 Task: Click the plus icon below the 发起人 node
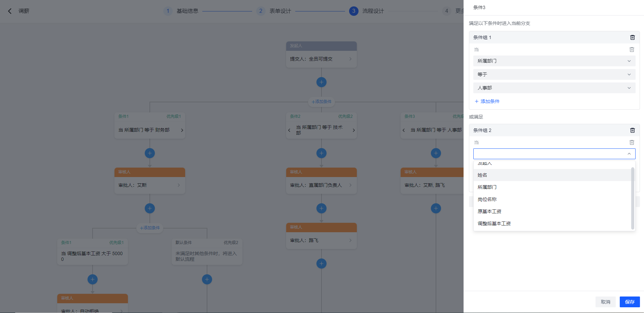point(321,82)
